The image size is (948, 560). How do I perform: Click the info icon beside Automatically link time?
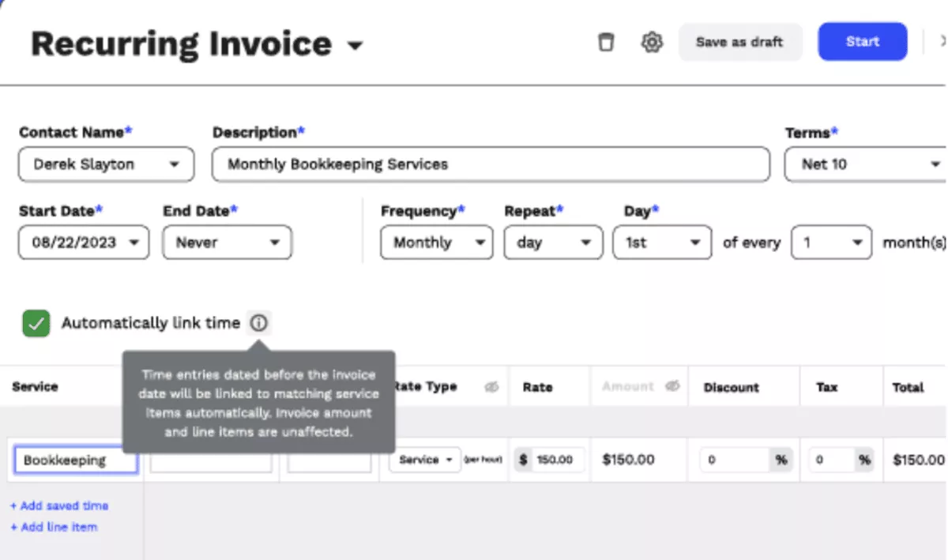pyautogui.click(x=260, y=322)
